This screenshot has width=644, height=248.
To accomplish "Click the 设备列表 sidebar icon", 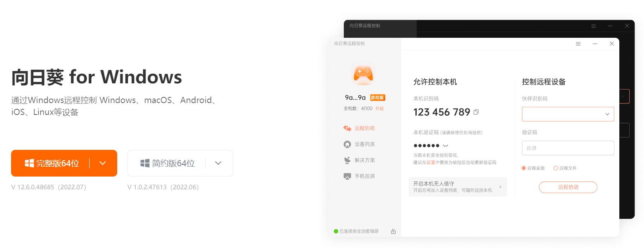I will tap(347, 144).
